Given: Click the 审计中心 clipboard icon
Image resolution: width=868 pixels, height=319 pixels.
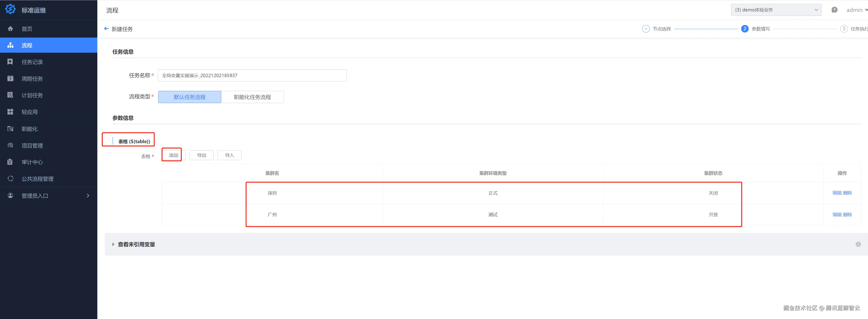Looking at the screenshot, I should [x=11, y=162].
